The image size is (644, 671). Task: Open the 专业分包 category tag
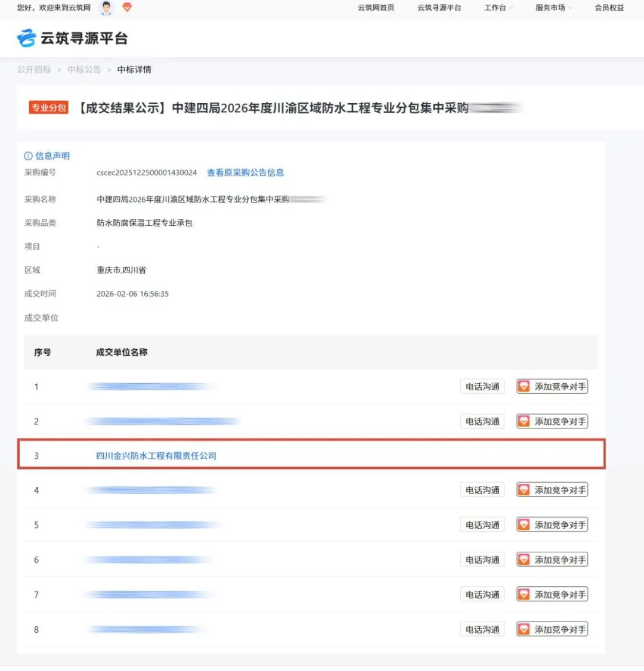click(x=48, y=108)
